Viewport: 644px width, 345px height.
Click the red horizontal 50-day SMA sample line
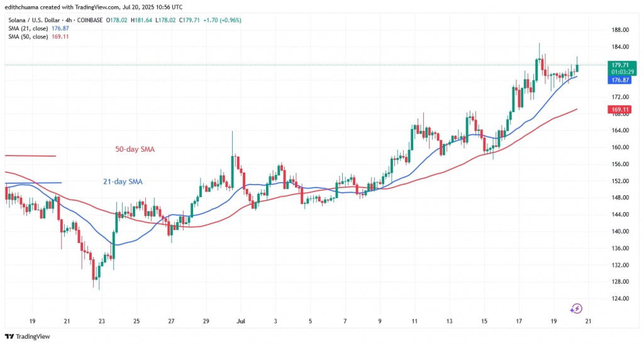tap(30, 156)
